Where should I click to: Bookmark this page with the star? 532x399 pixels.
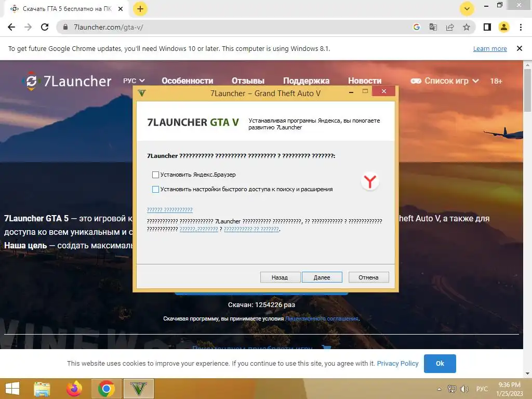(467, 27)
